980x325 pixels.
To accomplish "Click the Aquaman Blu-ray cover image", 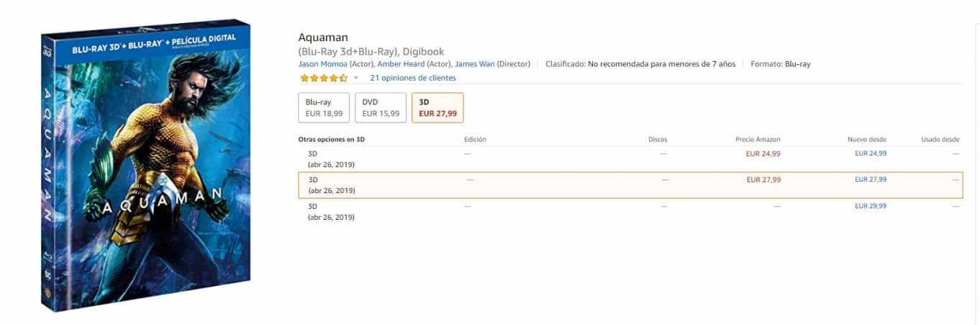I will (x=147, y=166).
